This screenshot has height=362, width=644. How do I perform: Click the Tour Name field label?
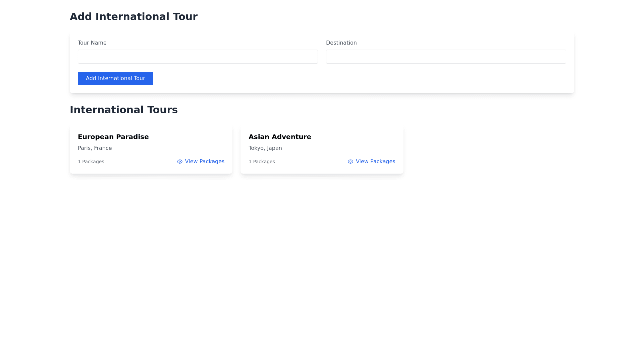pyautogui.click(x=92, y=43)
